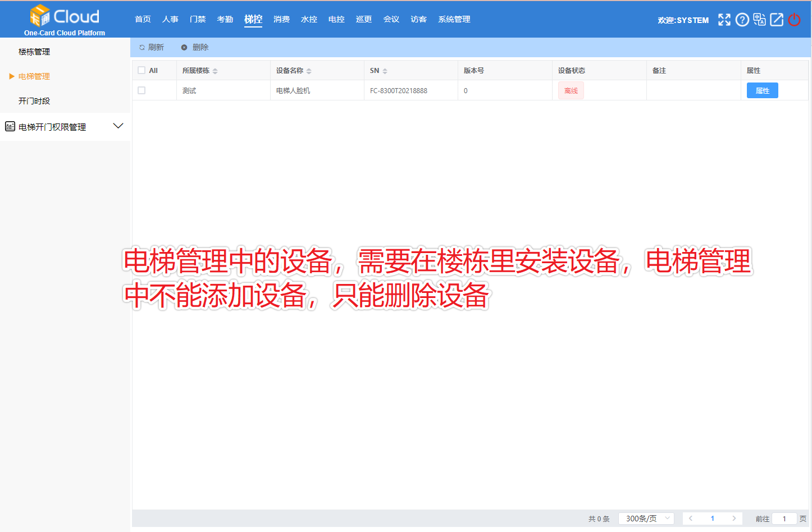Click the fullscreen toggle icon
The width and height of the screenshot is (812, 532).
coord(724,20)
